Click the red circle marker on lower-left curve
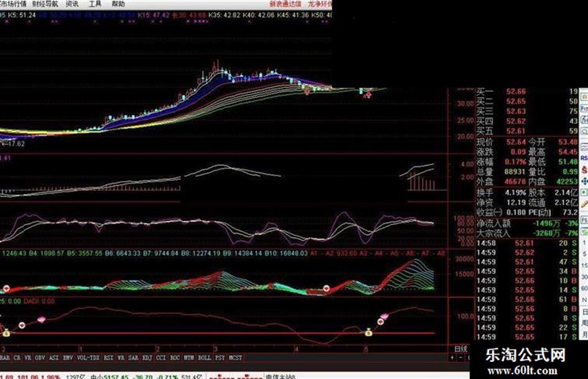Image resolution: width=588 pixels, height=379 pixels. coord(22,325)
